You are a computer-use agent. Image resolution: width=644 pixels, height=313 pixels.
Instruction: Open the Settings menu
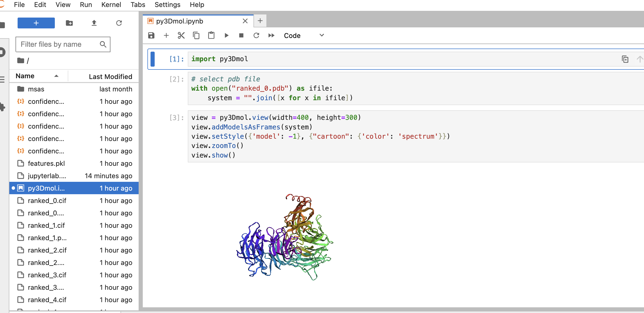pyautogui.click(x=167, y=5)
